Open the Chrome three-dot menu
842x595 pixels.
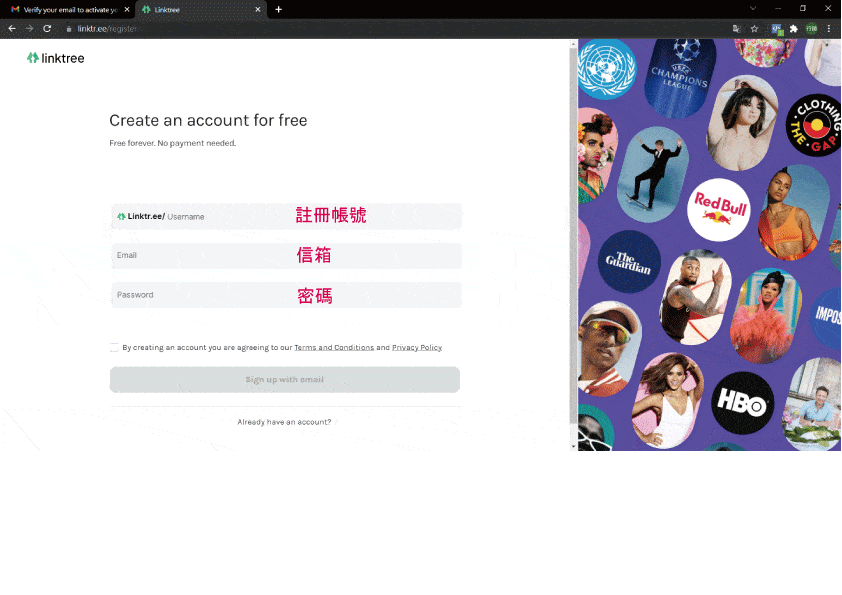click(829, 29)
